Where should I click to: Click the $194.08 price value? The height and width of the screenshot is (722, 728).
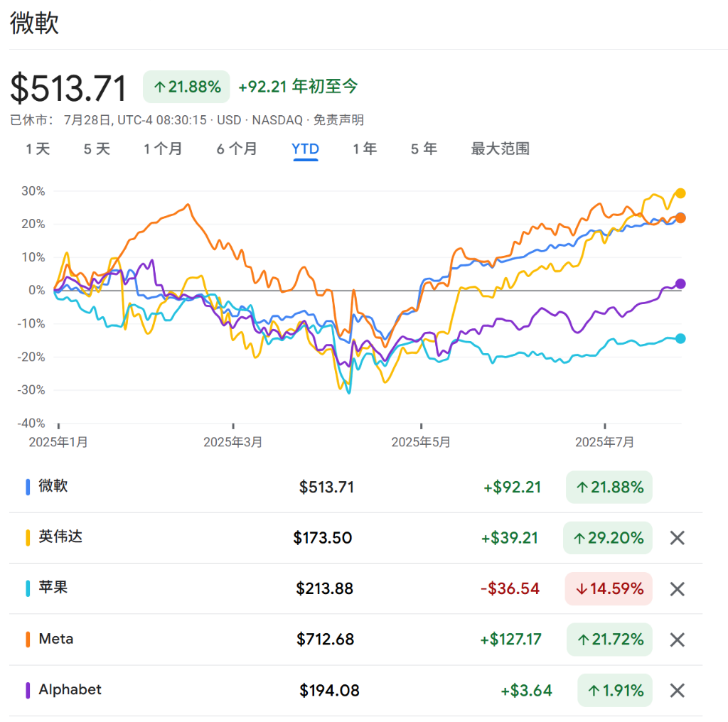click(x=329, y=691)
